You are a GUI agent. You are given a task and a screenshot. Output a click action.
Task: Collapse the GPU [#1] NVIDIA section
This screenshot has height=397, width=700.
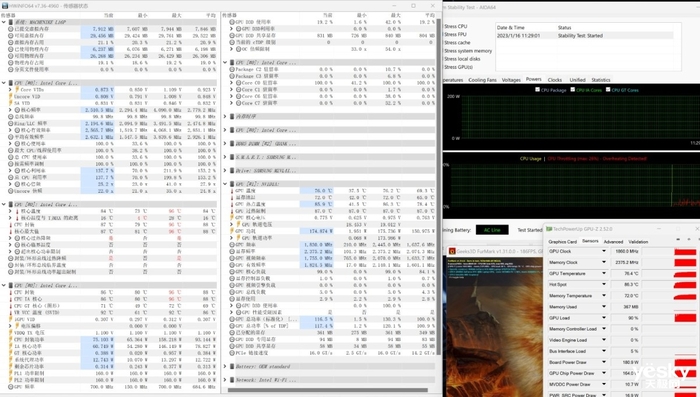coord(225,184)
